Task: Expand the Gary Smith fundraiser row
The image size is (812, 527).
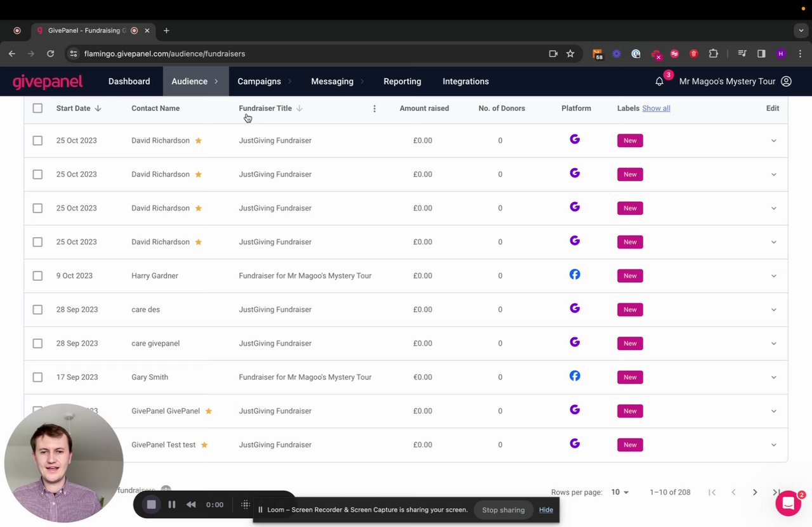Action: tap(773, 377)
